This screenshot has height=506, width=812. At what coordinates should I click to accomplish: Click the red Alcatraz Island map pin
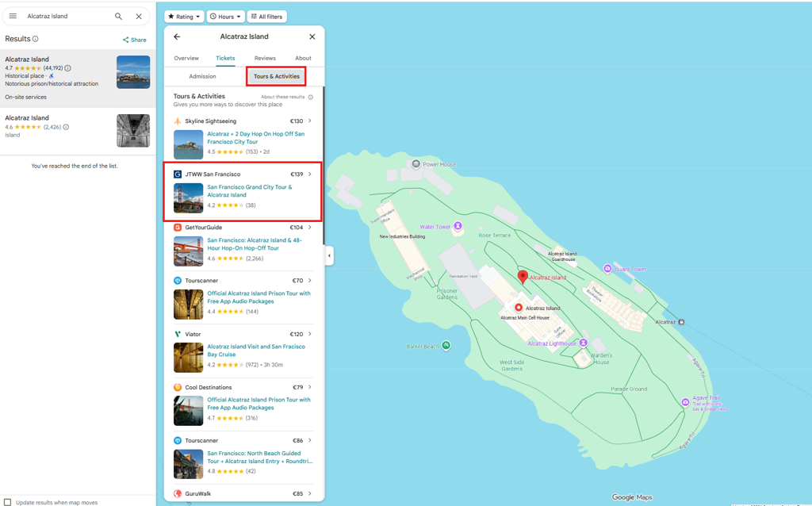pyautogui.click(x=523, y=277)
